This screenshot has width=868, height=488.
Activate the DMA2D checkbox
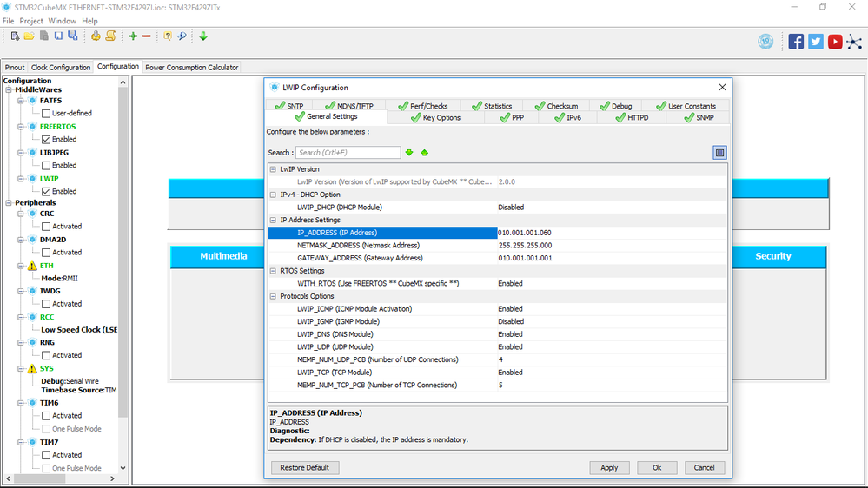[46, 253]
